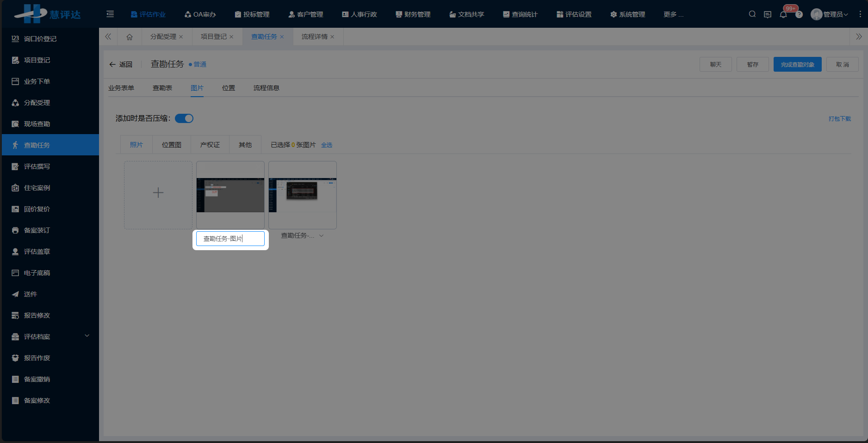Open the messages chat icon in header
This screenshot has width=868, height=443.
768,15
